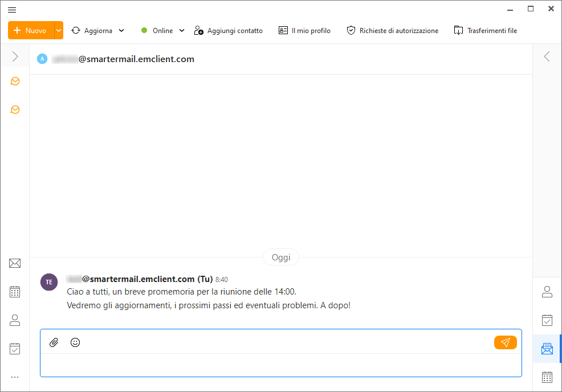Open Richieste di autorizzazione
The width and height of the screenshot is (562, 392).
point(393,31)
